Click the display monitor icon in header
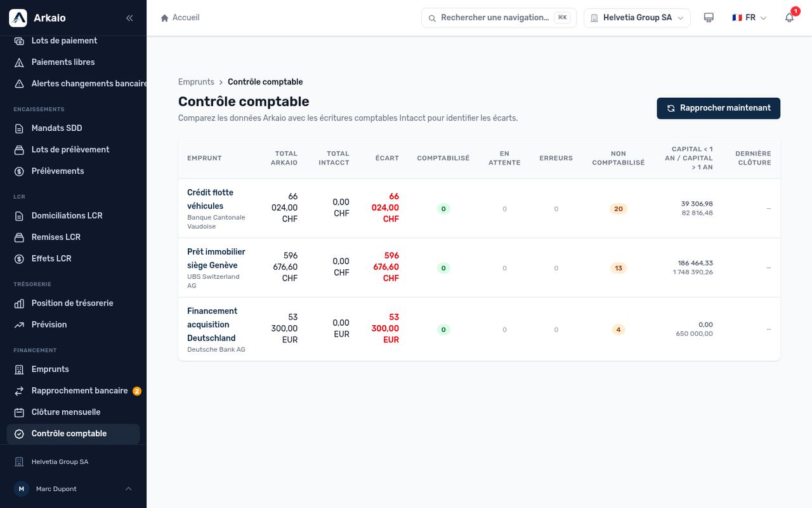 tap(709, 18)
